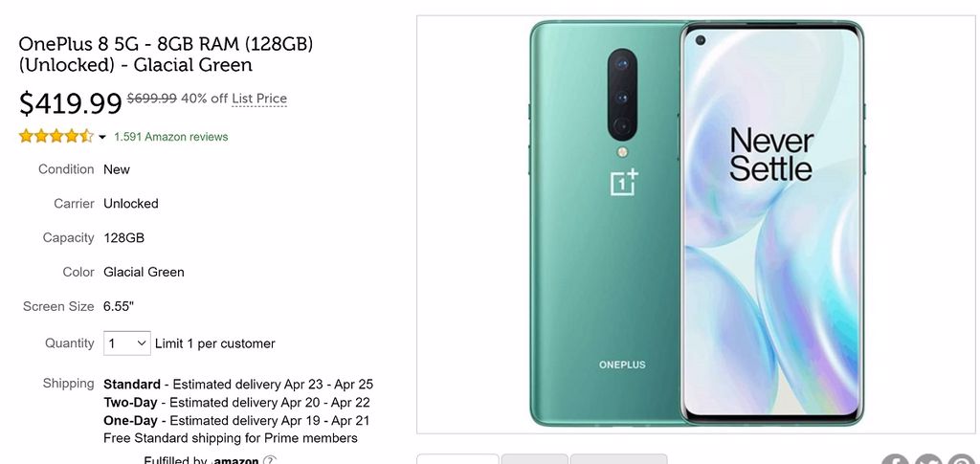Click the OnePlus 8 5G product title
The image size is (980, 464).
pos(167,55)
